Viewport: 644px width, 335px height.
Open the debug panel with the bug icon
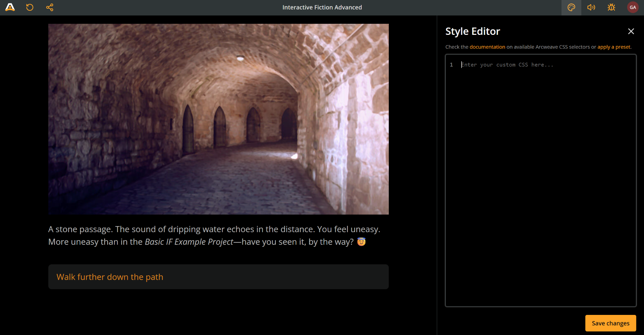(x=611, y=7)
